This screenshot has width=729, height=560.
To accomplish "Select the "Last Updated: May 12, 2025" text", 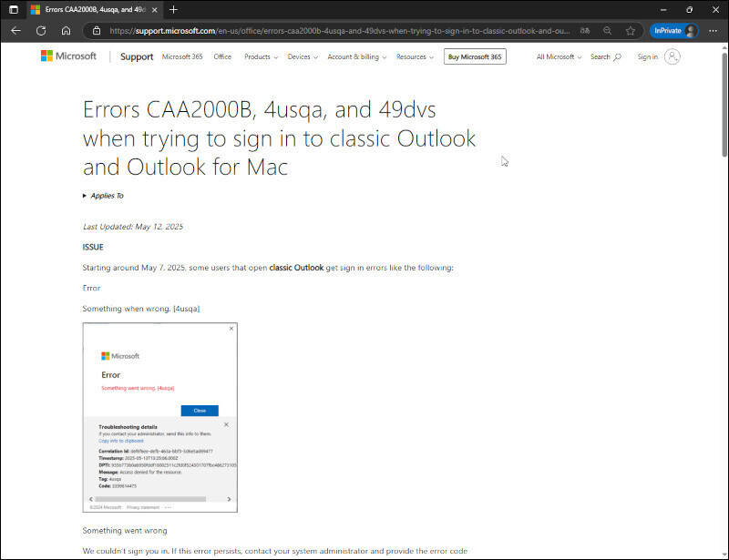I will tap(133, 227).
